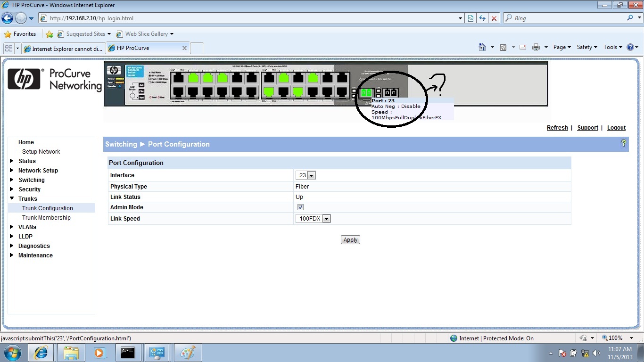Viewport: 644px width, 362px height.
Task: Collapse the Trunks menu section
Action: click(12, 199)
